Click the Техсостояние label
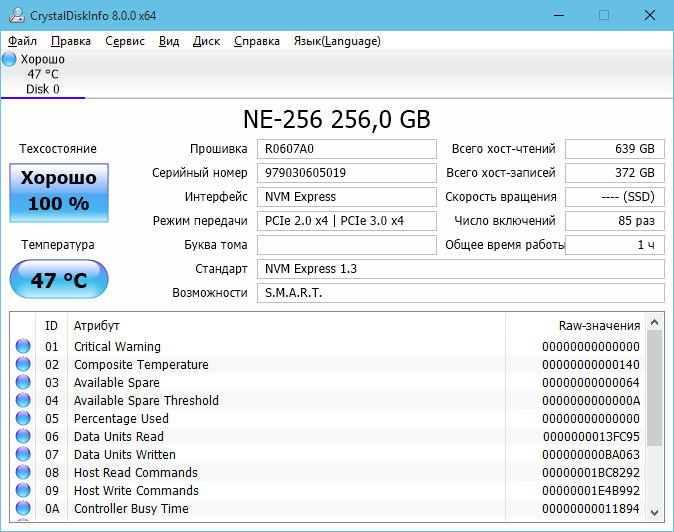The height and width of the screenshot is (532, 674). pos(58,149)
